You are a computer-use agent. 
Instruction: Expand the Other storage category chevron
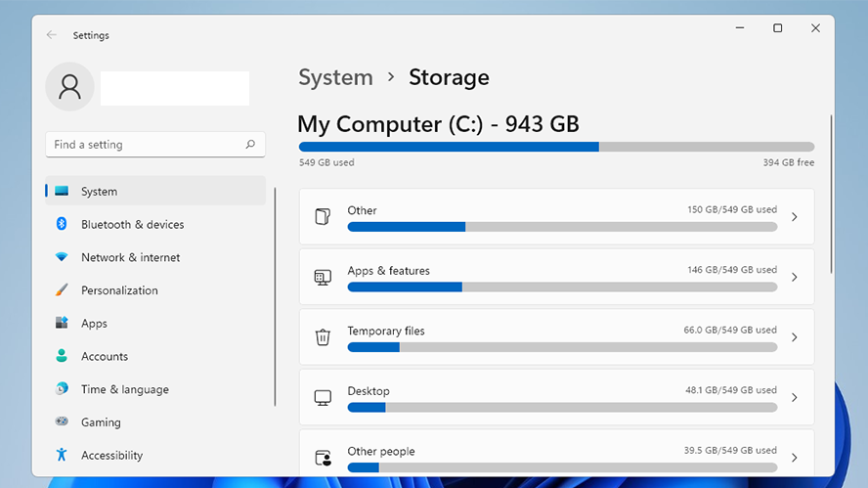(794, 217)
